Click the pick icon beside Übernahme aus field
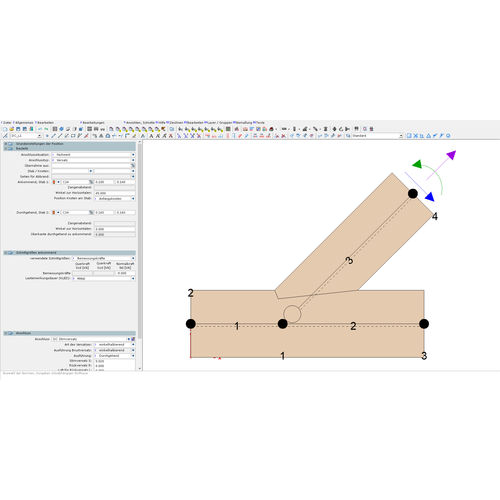500x500 pixels. [133, 166]
